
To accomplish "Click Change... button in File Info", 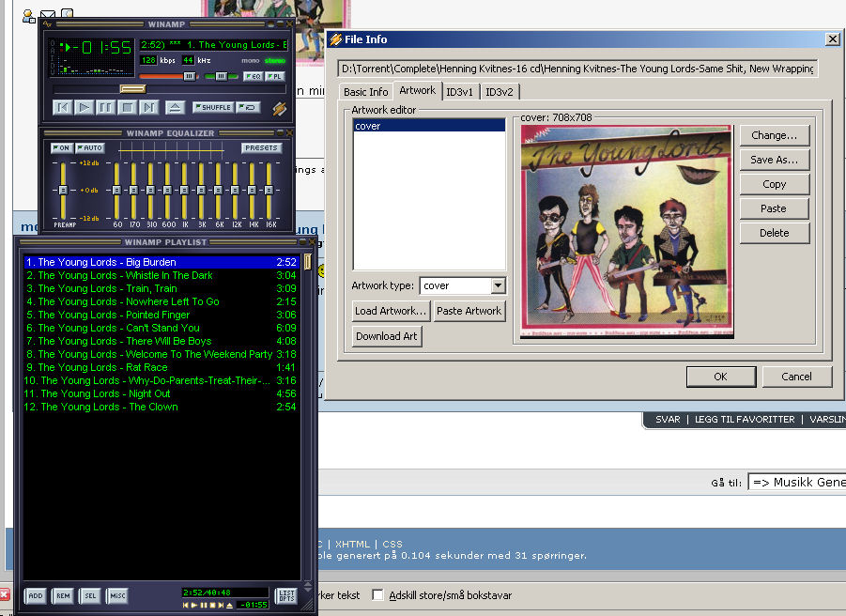I will point(775,135).
